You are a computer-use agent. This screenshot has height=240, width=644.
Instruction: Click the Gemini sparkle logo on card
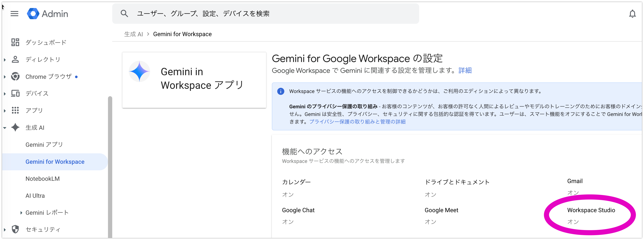point(139,71)
